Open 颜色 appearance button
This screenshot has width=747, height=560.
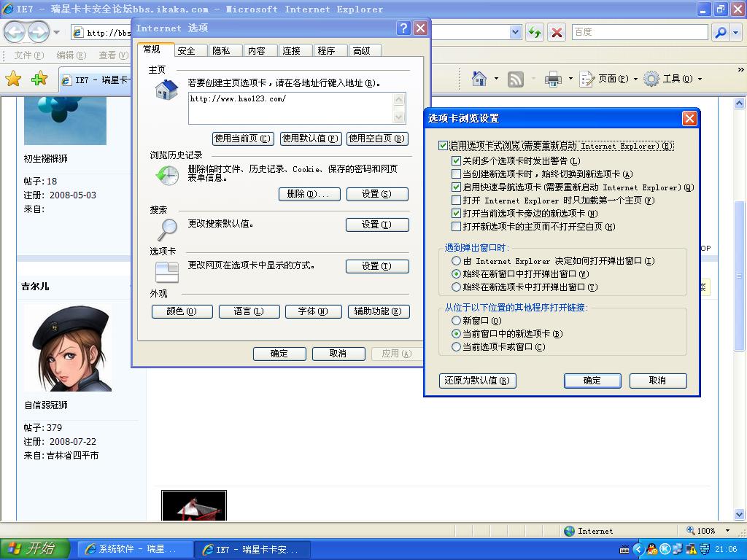[182, 311]
